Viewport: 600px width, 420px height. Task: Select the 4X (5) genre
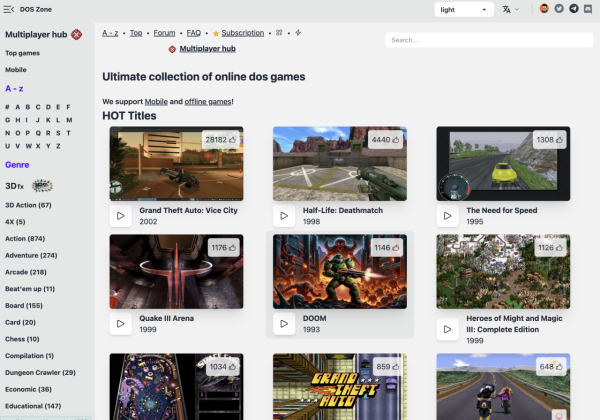15,222
